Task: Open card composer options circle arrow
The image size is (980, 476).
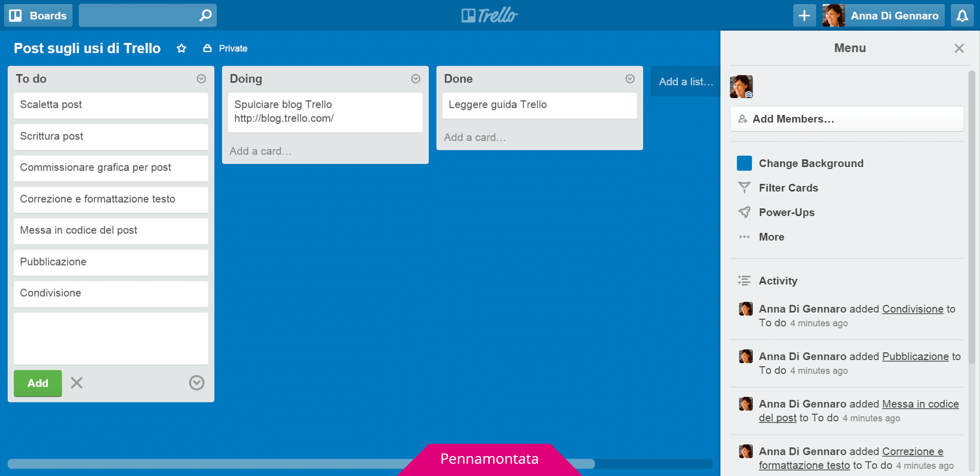Action: pos(197,383)
